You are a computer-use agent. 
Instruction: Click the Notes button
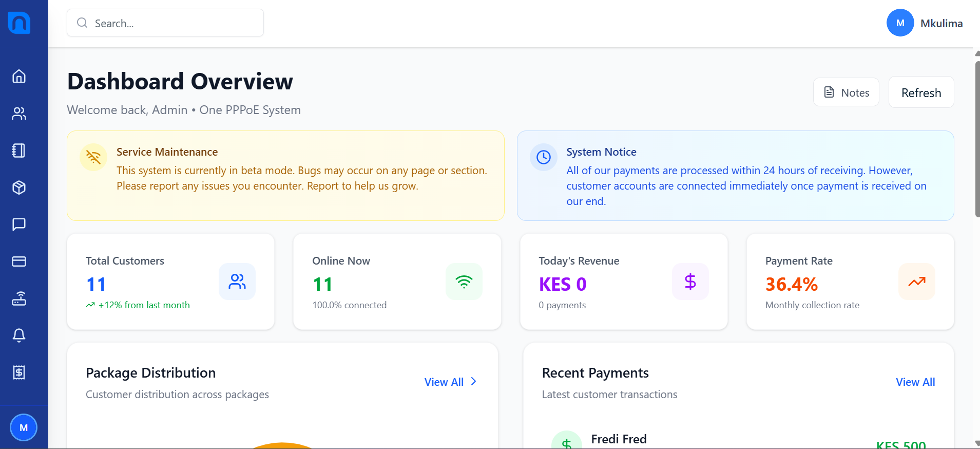846,92
